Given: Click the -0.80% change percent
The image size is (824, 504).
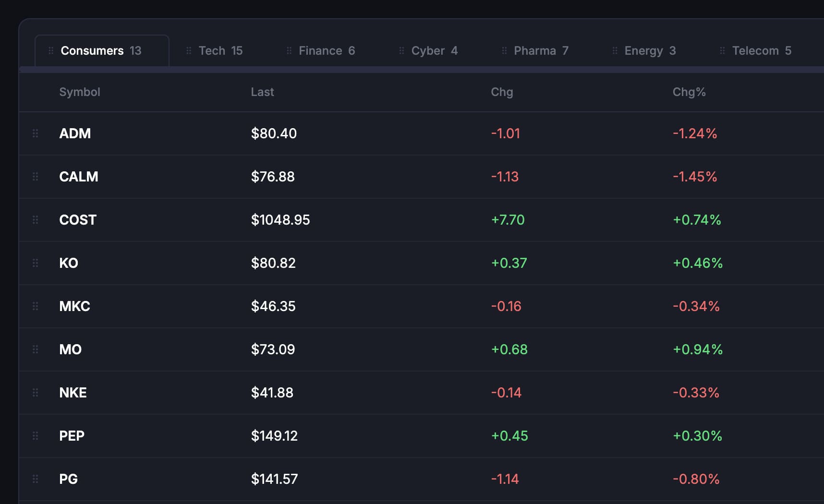Looking at the screenshot, I should (696, 479).
